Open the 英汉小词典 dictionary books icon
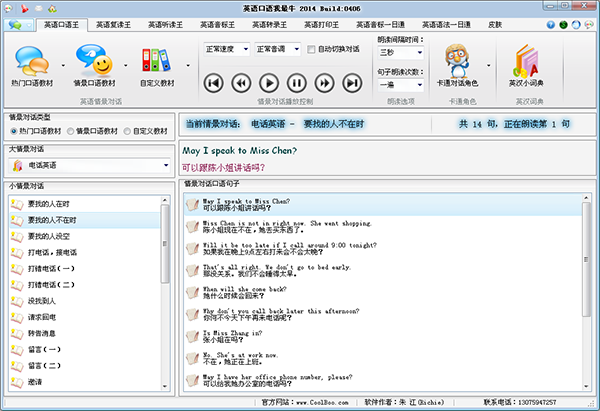600x411 pixels. tap(527, 64)
